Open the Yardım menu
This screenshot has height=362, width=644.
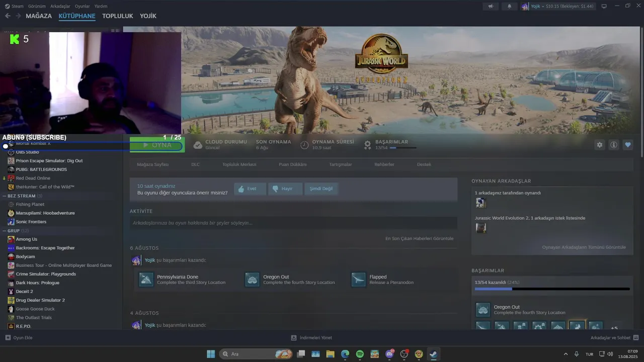pos(101,6)
